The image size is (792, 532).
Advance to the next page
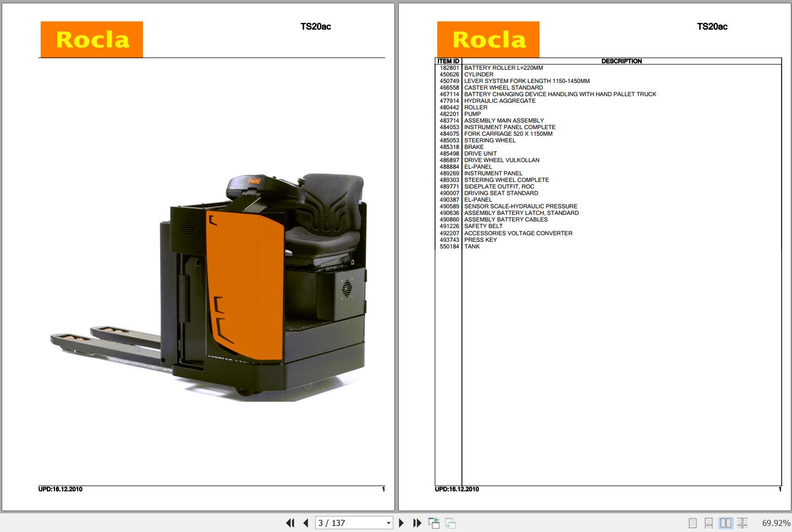[402, 523]
